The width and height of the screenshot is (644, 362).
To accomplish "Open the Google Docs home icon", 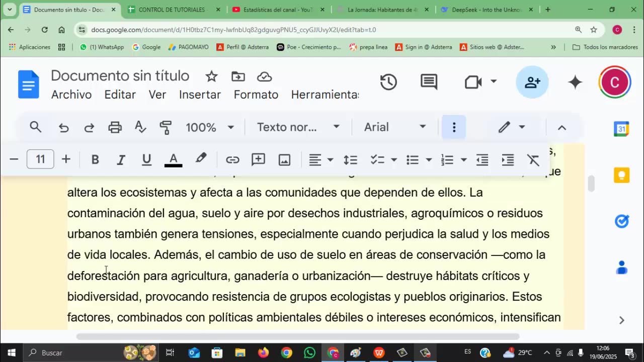I will click(29, 84).
